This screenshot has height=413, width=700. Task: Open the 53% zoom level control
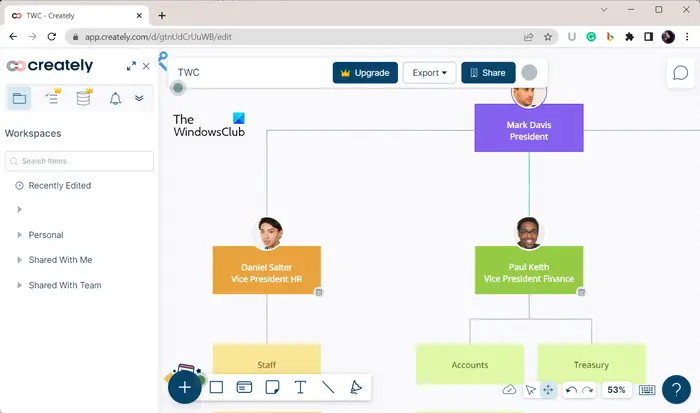click(616, 390)
